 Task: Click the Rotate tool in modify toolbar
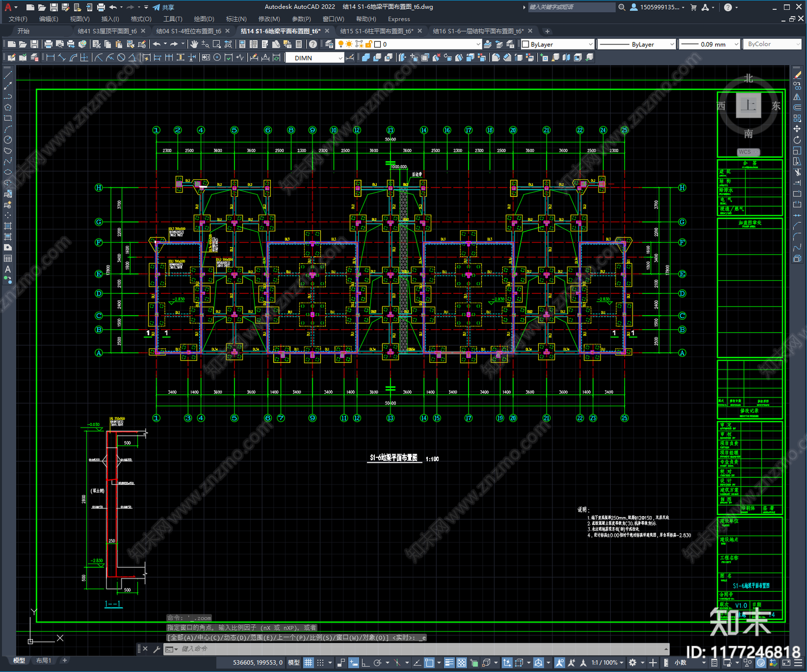[x=797, y=140]
